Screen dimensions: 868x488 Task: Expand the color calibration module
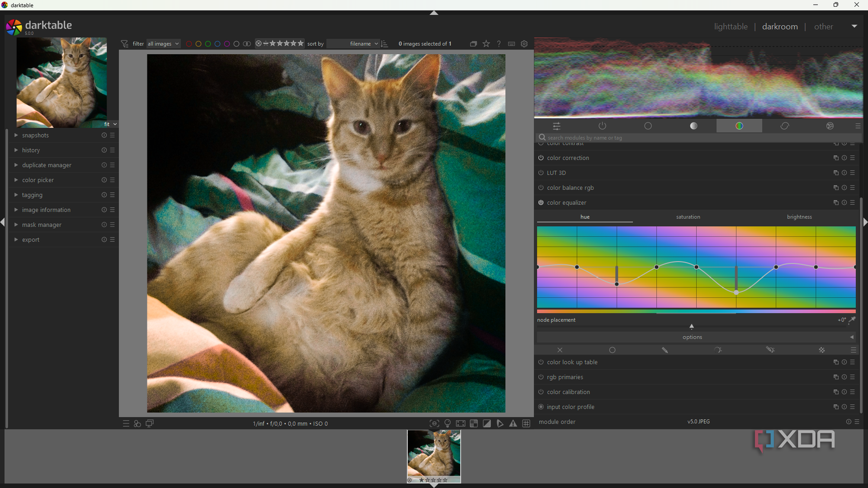[x=568, y=392]
